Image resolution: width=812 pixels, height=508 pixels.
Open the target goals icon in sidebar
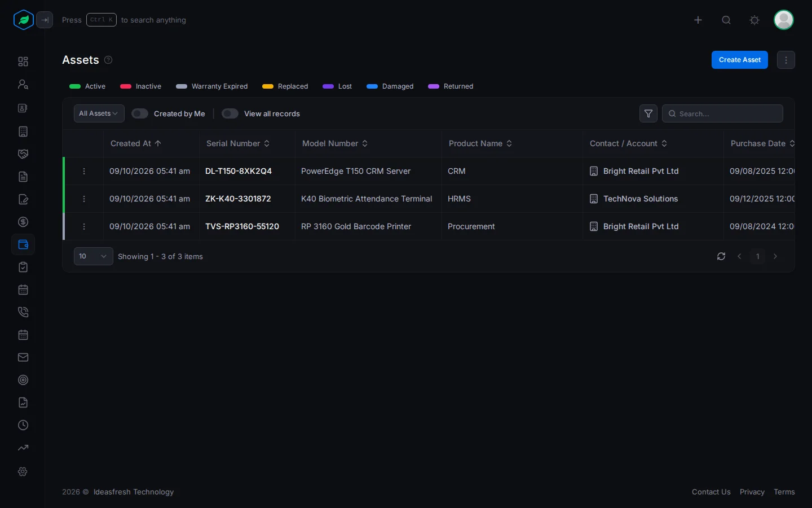[x=23, y=380]
